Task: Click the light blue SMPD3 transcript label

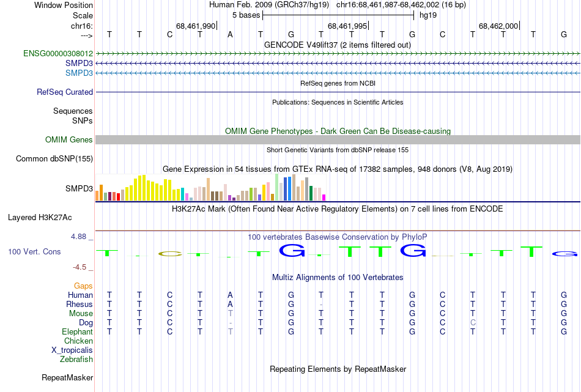Action: [80, 73]
